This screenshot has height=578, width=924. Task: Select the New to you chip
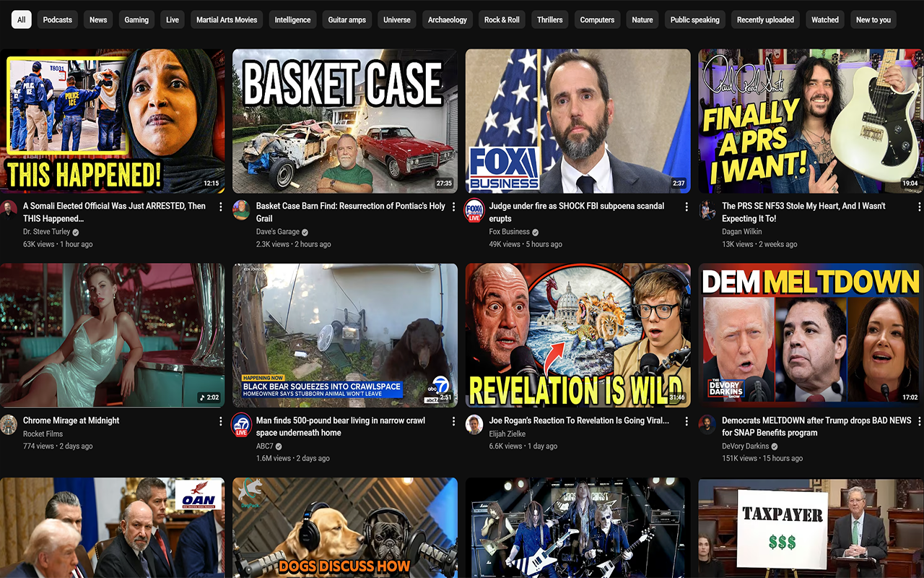click(x=873, y=20)
